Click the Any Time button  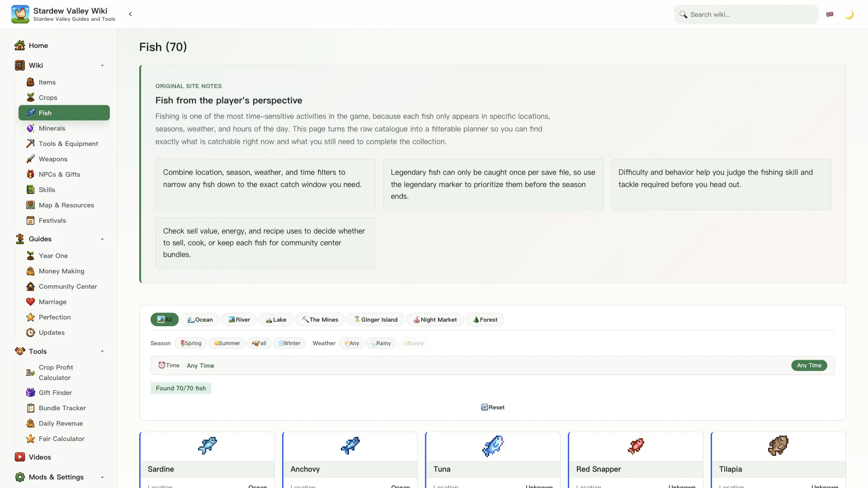pos(809,366)
